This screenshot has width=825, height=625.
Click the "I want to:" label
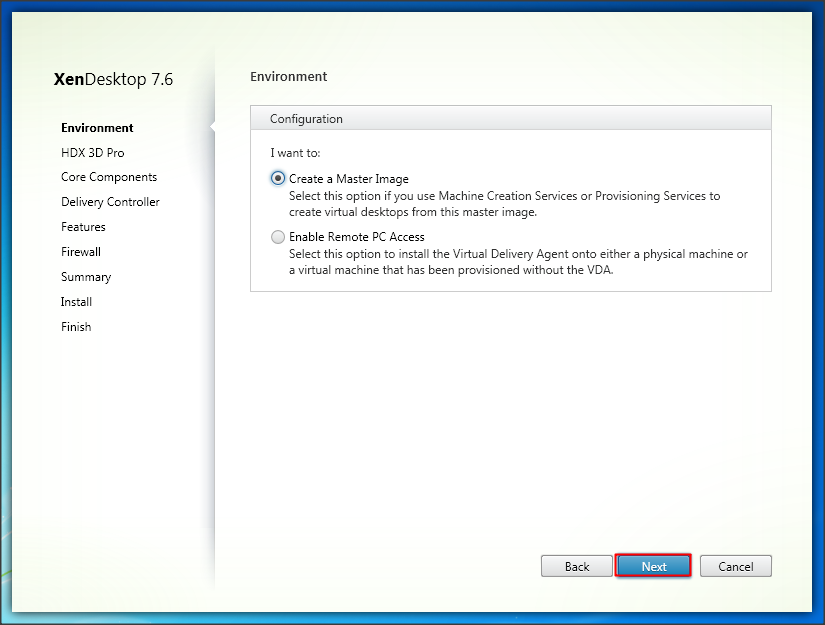(296, 153)
